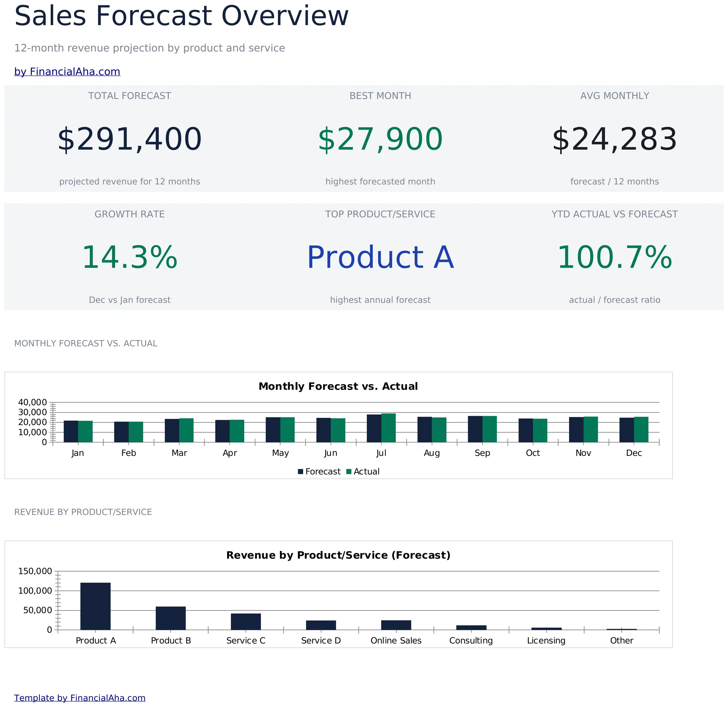Click the Dec actual bar
This screenshot has width=728, height=707.
[641, 429]
